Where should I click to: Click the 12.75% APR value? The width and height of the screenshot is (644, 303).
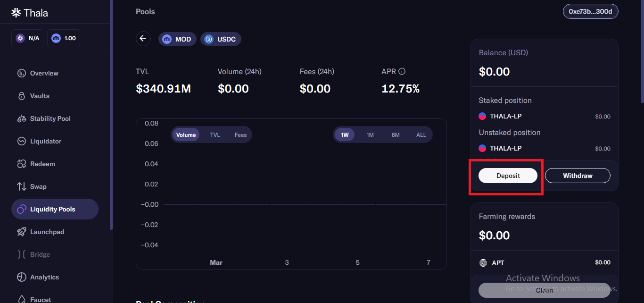(400, 88)
